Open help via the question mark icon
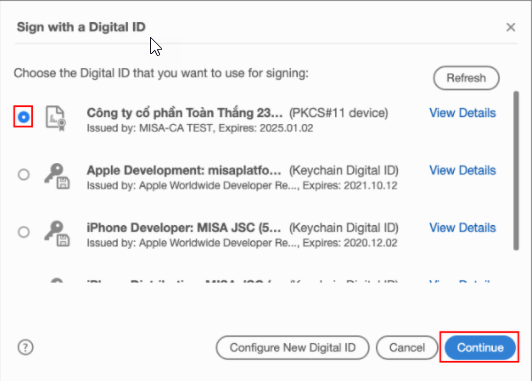This screenshot has width=532, height=381. [25, 347]
